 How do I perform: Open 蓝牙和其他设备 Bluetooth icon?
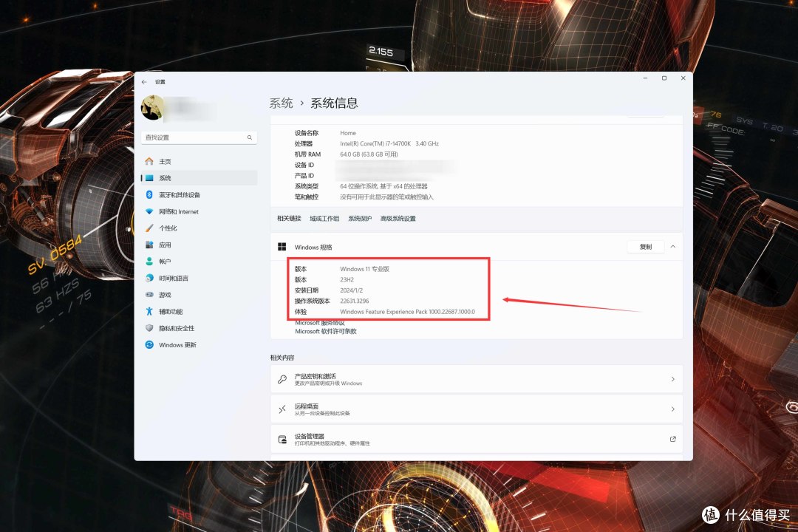[x=149, y=194]
